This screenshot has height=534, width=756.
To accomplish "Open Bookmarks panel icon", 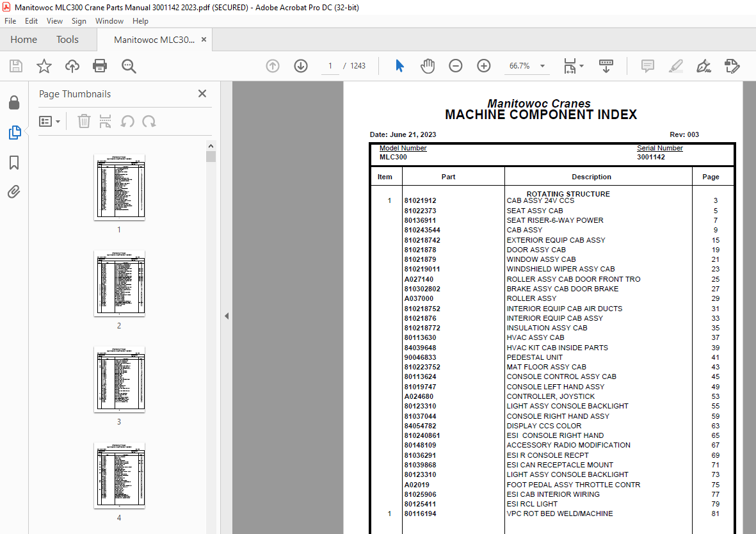I will 14,163.
